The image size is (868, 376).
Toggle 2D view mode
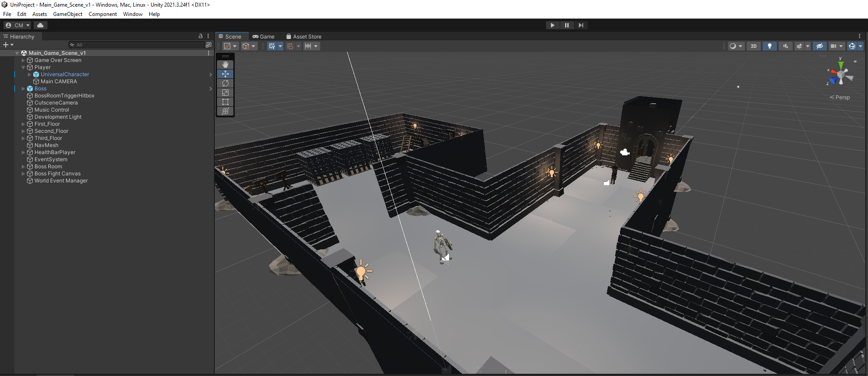coord(754,46)
